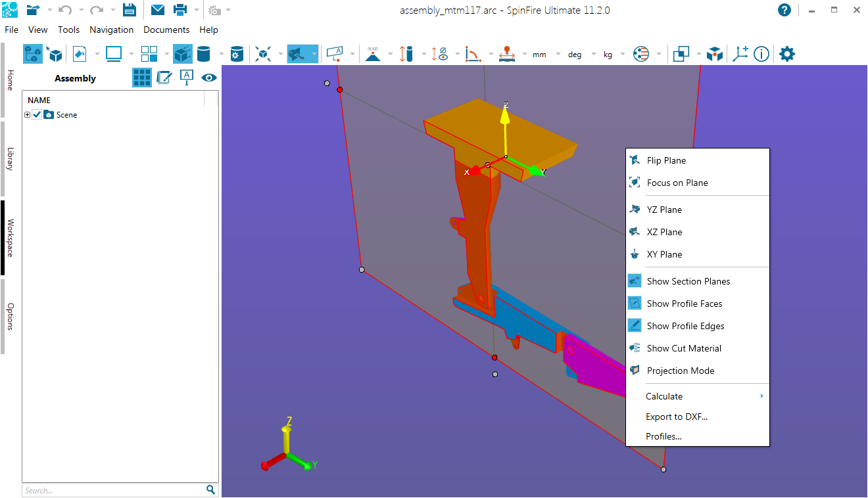
Task: Toggle Show Profile Edges in context menu
Action: [x=685, y=326]
